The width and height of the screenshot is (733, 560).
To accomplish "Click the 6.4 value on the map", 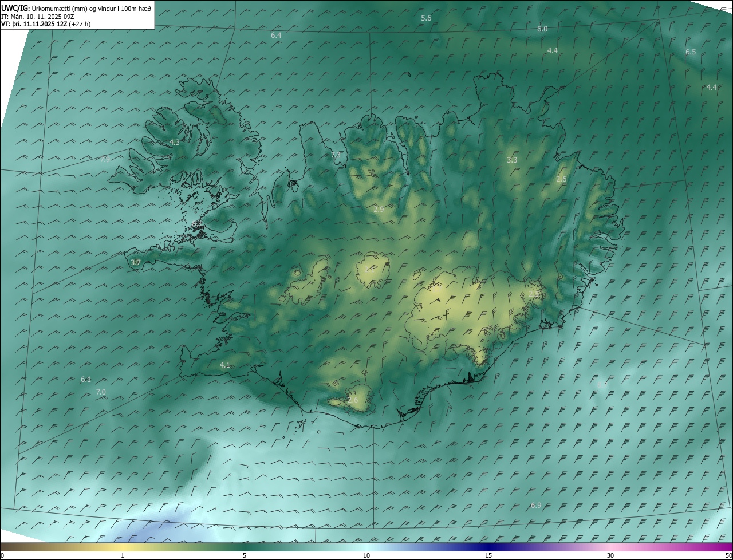I will point(276,36).
